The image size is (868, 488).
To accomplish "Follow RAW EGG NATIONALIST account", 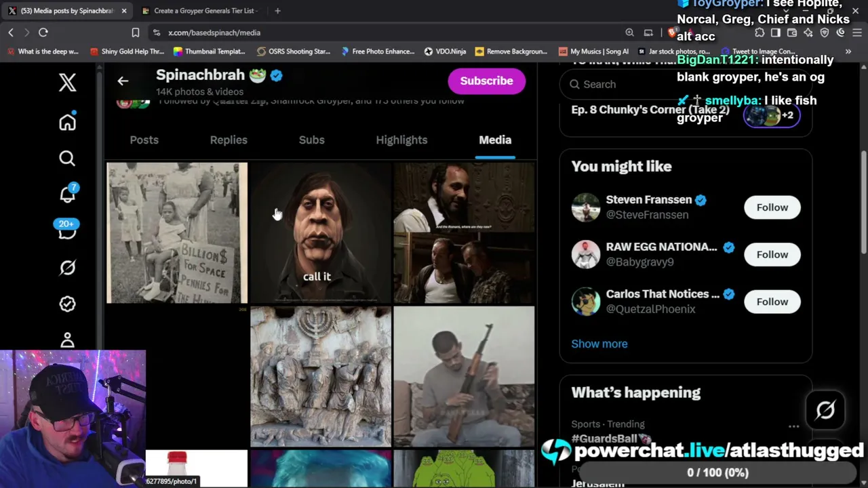I will [x=772, y=254].
